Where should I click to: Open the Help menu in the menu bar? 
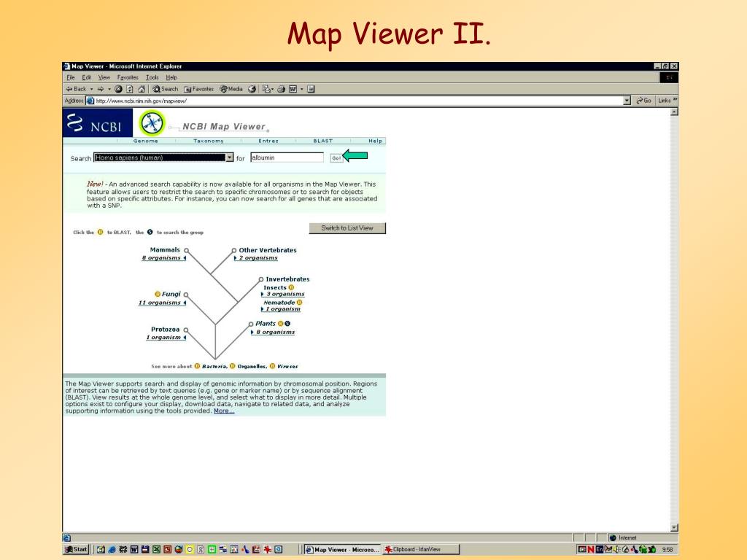pyautogui.click(x=171, y=77)
